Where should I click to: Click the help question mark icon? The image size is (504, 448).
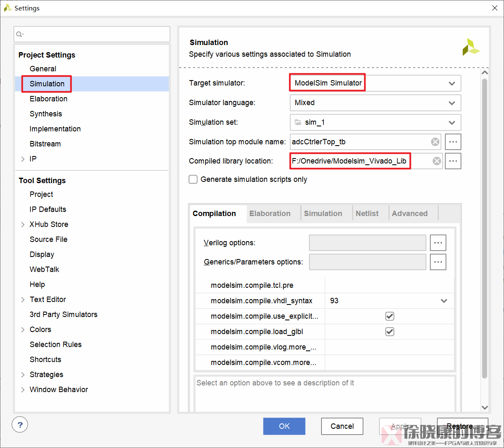tap(20, 425)
